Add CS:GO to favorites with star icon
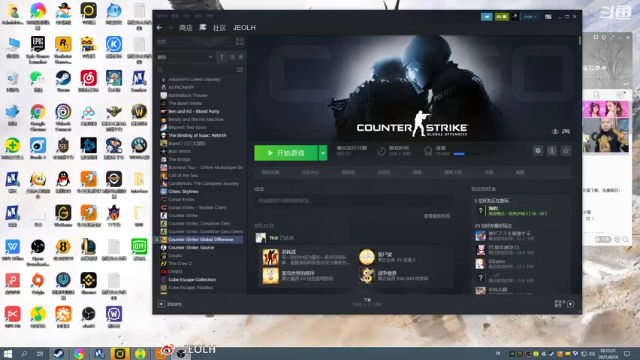Viewport: 640px width, 360px height. pos(566,151)
